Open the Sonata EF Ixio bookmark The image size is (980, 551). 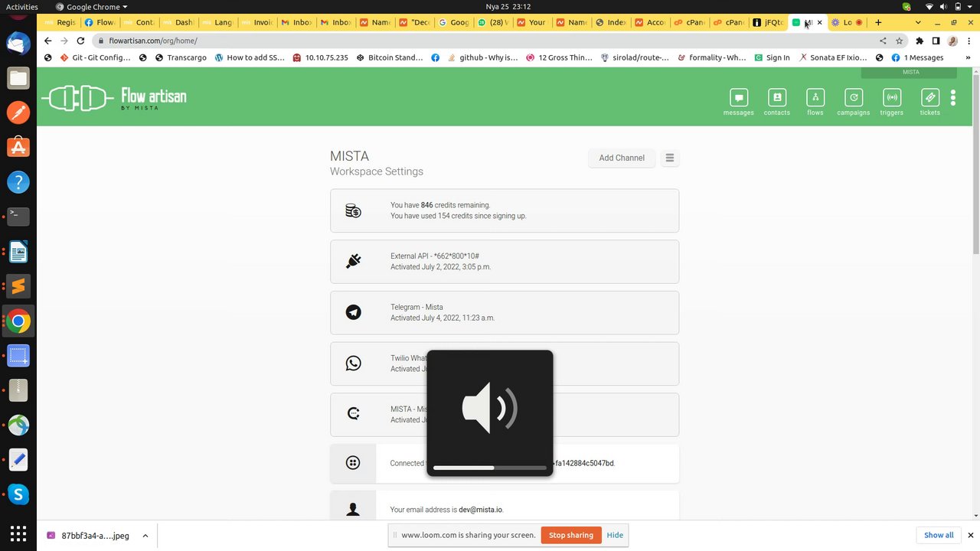[832, 57]
